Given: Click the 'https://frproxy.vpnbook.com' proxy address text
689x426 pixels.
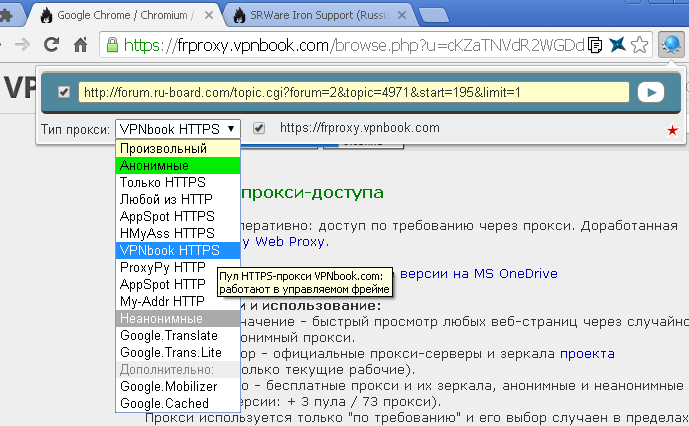Looking at the screenshot, I should [x=359, y=128].
